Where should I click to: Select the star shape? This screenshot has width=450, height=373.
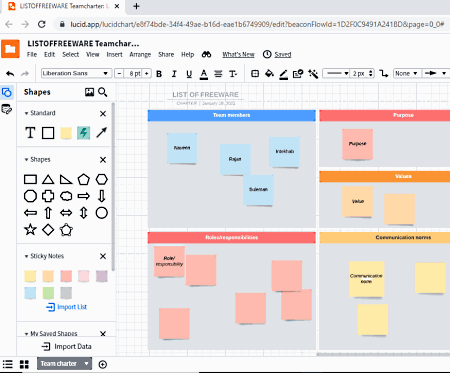pos(30,229)
